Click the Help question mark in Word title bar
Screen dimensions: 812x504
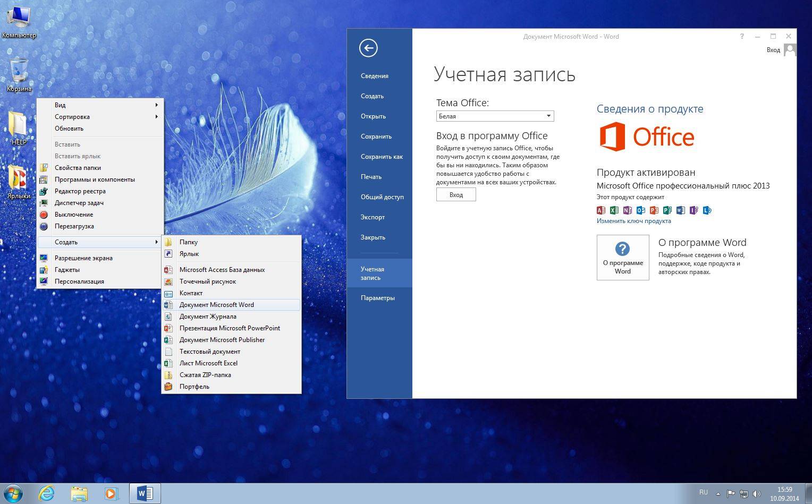tap(742, 37)
